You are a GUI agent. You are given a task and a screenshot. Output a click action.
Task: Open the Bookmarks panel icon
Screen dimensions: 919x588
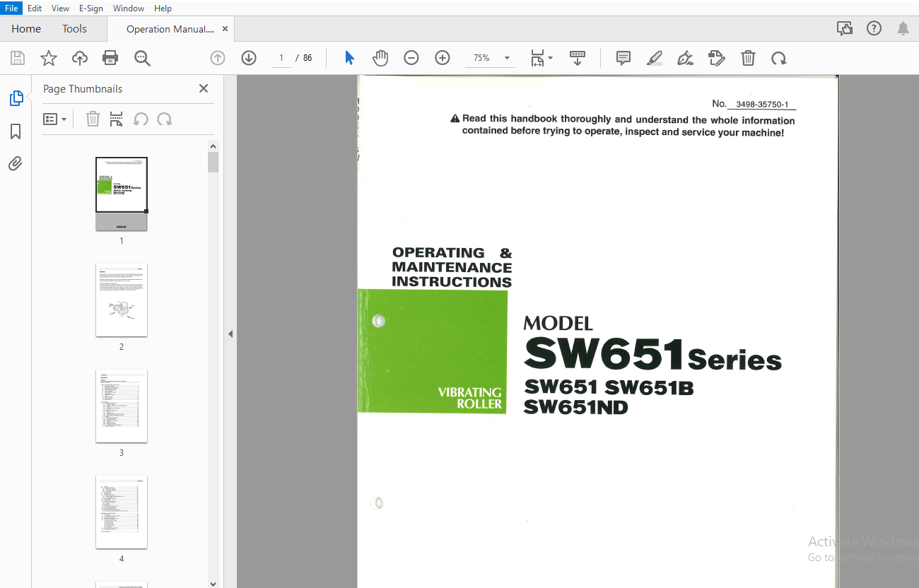click(x=16, y=131)
